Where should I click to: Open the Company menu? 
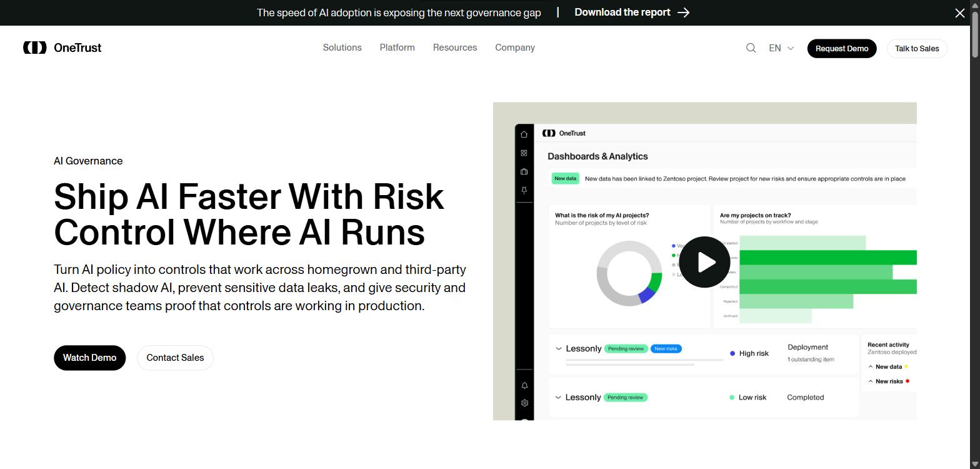(x=515, y=48)
